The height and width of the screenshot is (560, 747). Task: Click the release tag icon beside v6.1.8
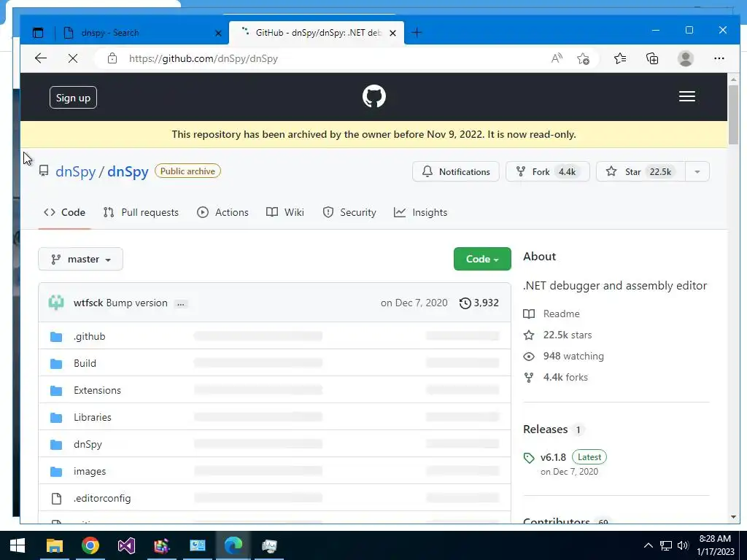(529, 458)
